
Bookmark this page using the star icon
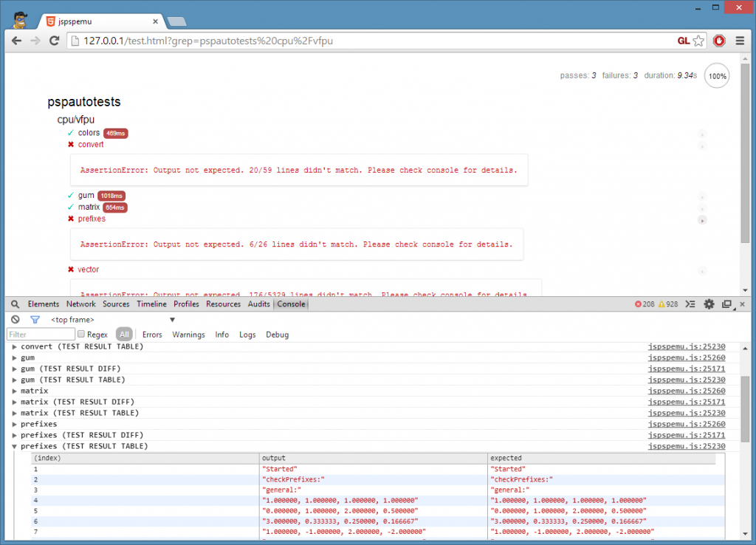pyautogui.click(x=698, y=41)
